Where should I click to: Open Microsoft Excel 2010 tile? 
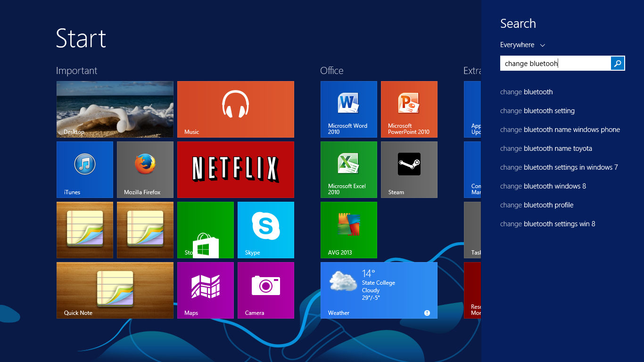click(349, 170)
